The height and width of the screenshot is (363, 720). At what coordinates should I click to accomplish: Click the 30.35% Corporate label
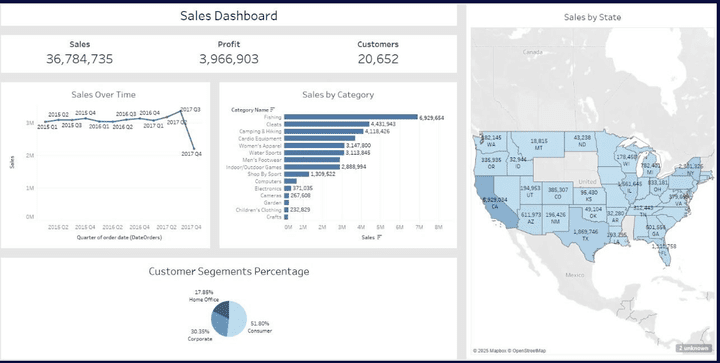pyautogui.click(x=200, y=335)
